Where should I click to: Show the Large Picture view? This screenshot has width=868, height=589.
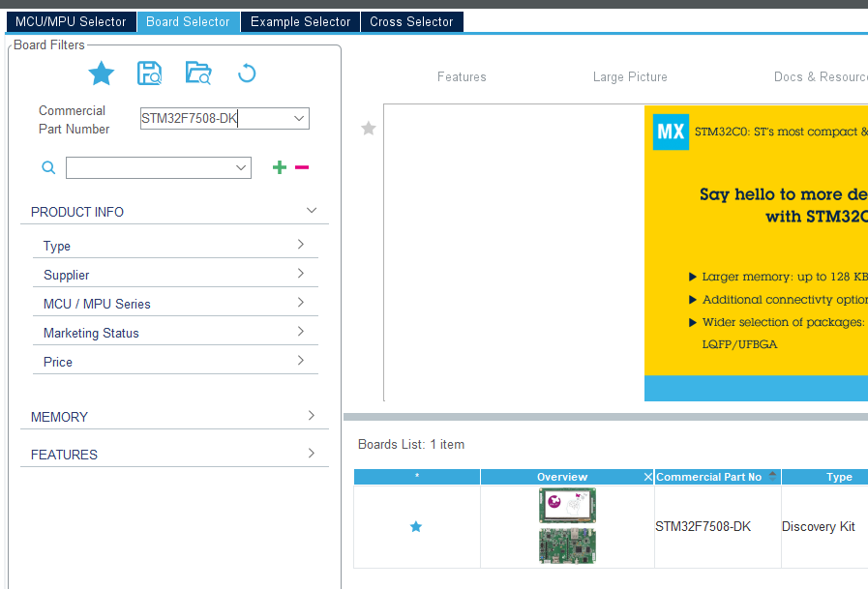tap(630, 76)
